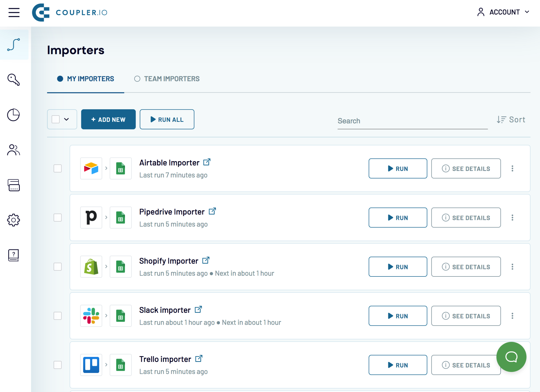The height and width of the screenshot is (392, 540).
Task: Click the Shopify icon on its importer row
Action: 91,266
